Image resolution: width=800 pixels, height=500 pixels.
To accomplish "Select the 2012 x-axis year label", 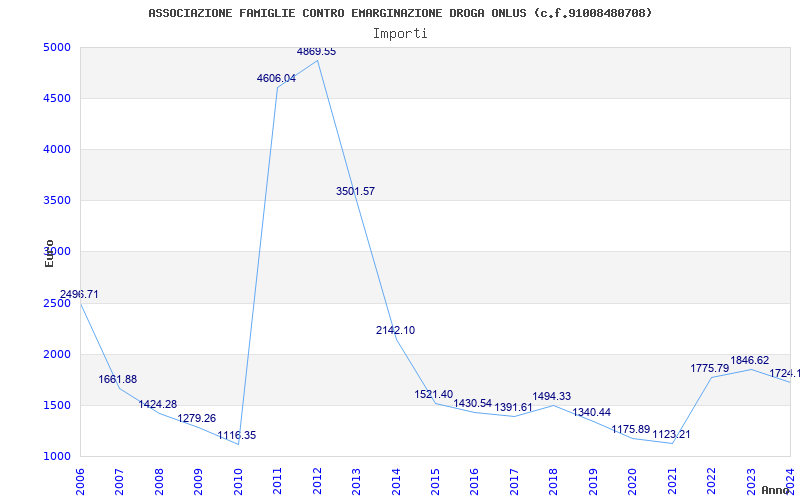I will click(x=316, y=482).
